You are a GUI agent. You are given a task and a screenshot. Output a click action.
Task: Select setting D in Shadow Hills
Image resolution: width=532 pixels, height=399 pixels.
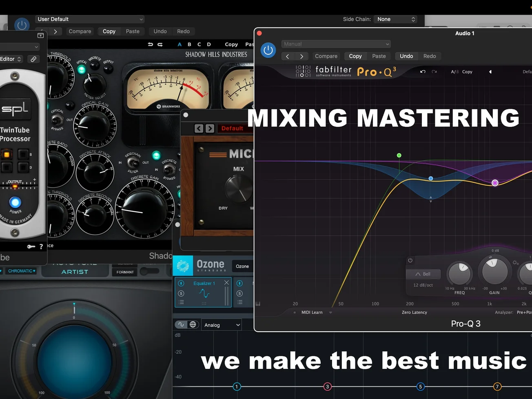tap(209, 44)
